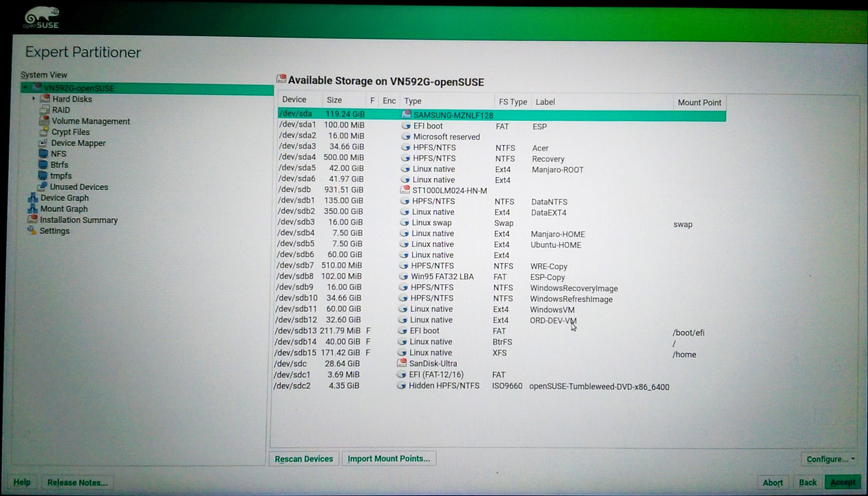Click the Abort button
This screenshot has width=868, height=496.
(773, 483)
